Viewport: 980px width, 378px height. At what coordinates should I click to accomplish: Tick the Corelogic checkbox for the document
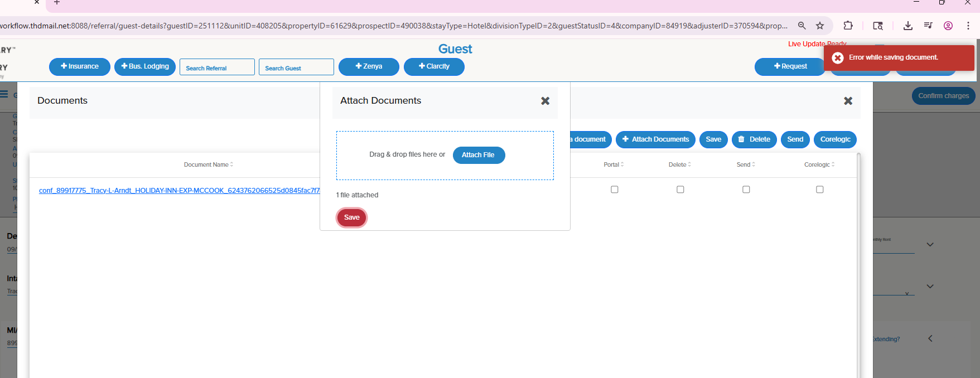pos(819,190)
